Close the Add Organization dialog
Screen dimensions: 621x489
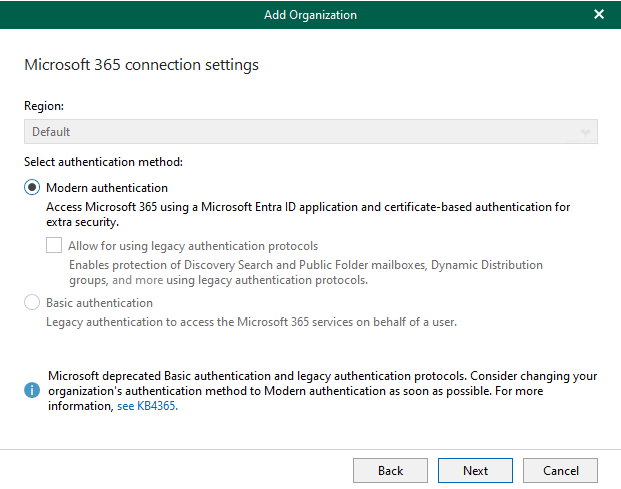pos(599,14)
